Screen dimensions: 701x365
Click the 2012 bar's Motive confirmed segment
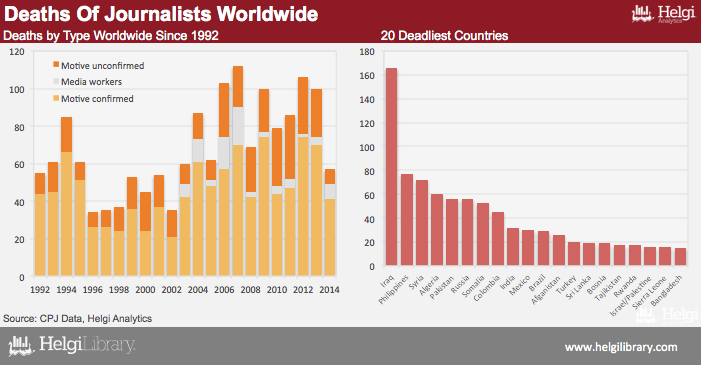[x=303, y=206]
